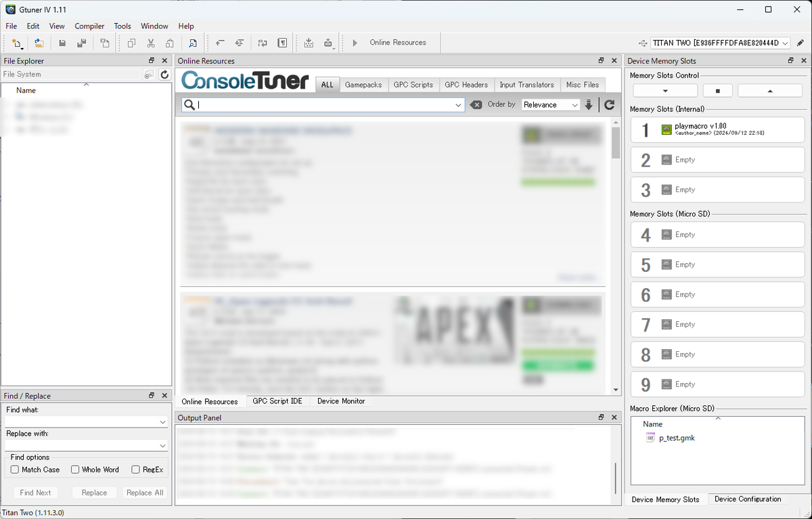Click the Save floppy disk icon
Screen dimensions: 812x519
tap(62, 43)
